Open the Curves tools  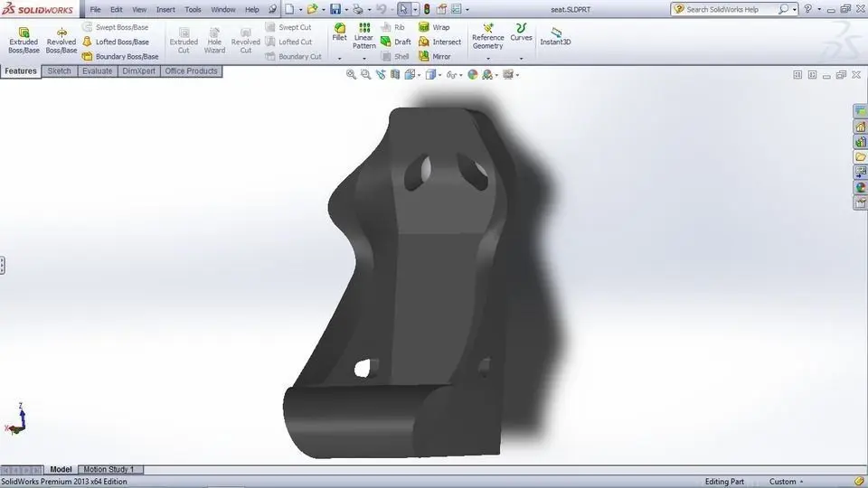pos(521,33)
